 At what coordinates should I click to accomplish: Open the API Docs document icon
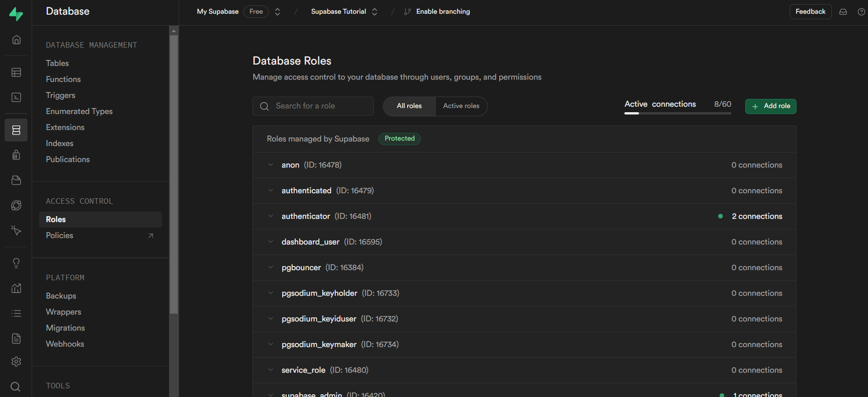pyautogui.click(x=16, y=338)
